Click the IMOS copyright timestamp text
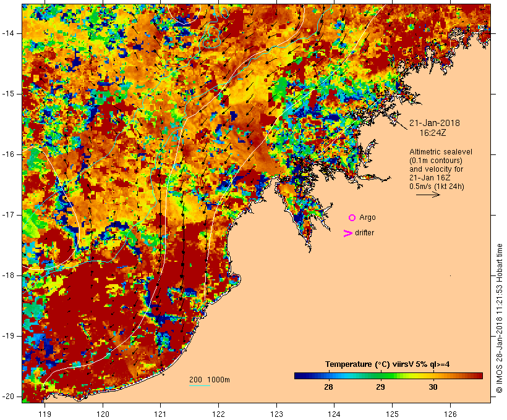 (500, 318)
